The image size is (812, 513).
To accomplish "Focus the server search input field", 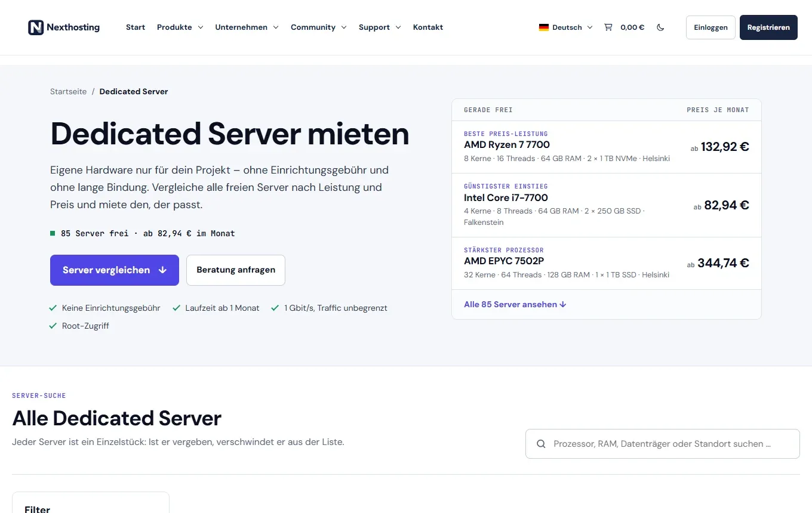I will (x=662, y=444).
